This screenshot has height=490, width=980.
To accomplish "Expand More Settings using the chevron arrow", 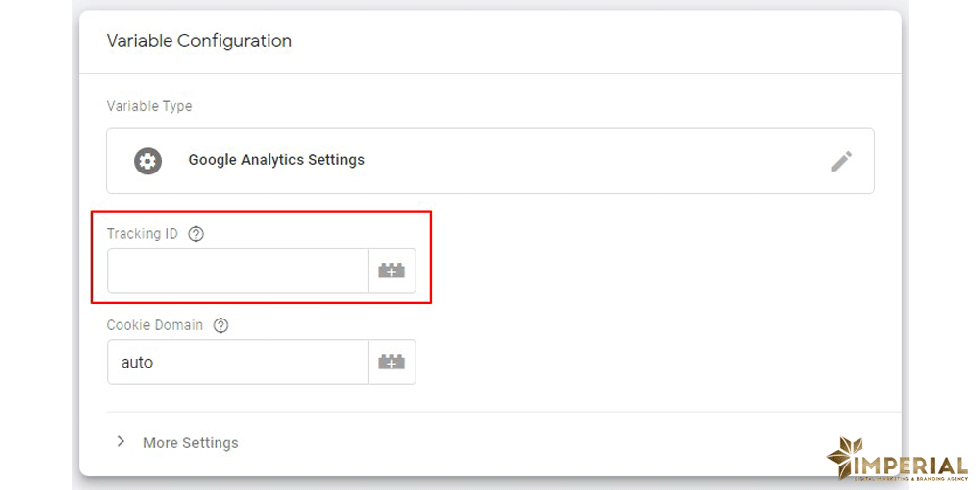I will tap(121, 442).
